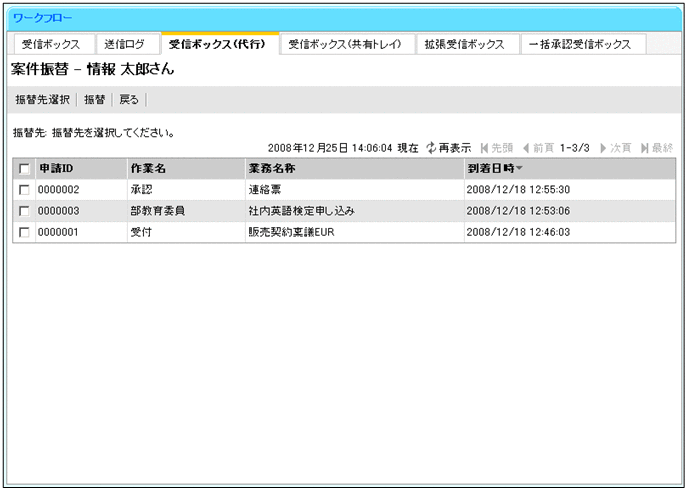Click arrival time 2008/12/18 12:46:03

click(x=518, y=232)
